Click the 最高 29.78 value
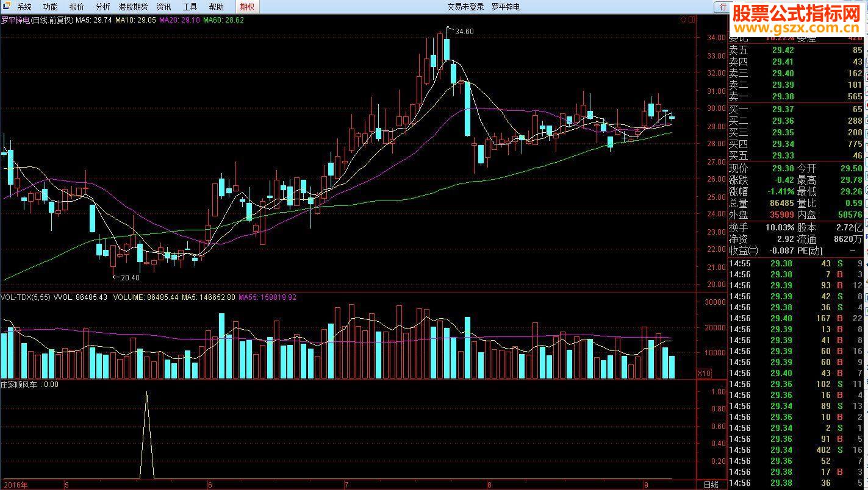This screenshot has width=868, height=490. tap(852, 180)
